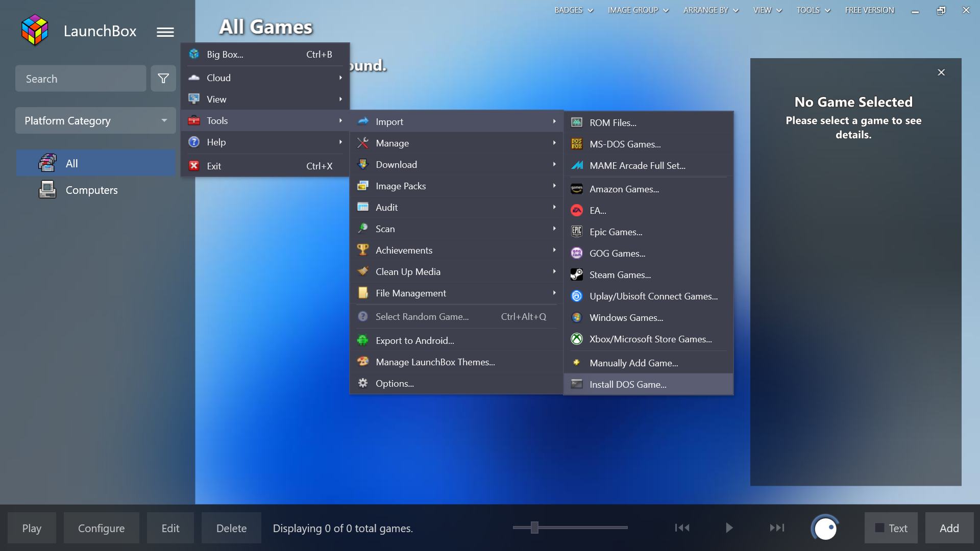Choose Manage LaunchBox Themes menu item

[x=435, y=362]
